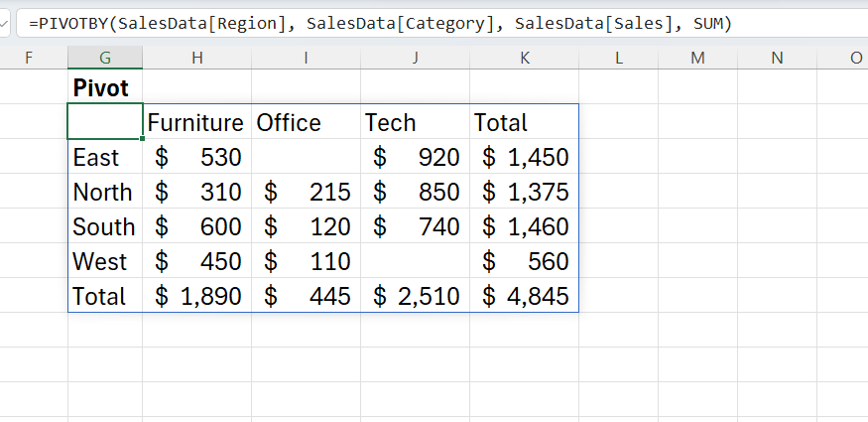Click East Furniture value $530
The height and width of the screenshot is (422, 868).
(197, 156)
